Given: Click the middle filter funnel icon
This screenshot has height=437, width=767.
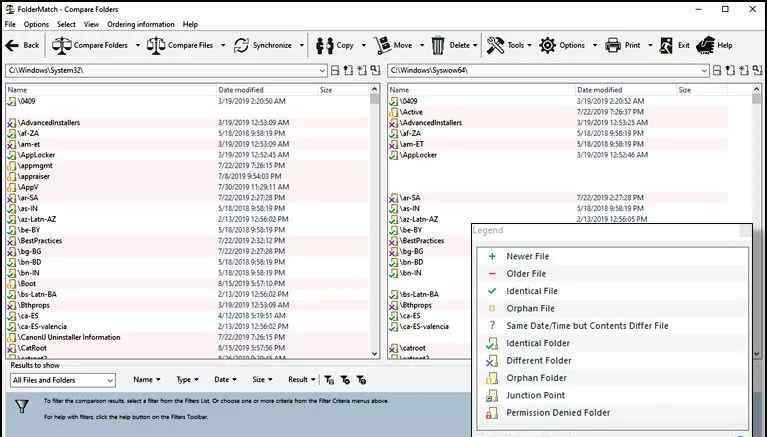Looking at the screenshot, I should click(345, 380).
